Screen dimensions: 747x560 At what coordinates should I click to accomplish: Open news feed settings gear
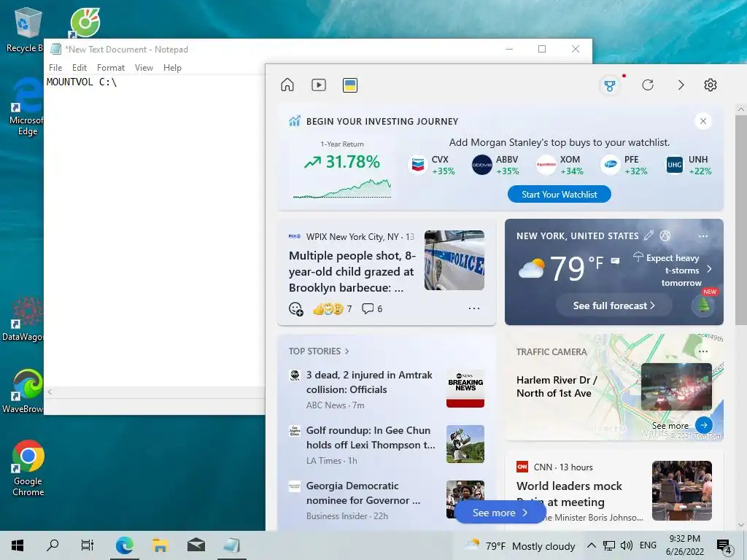tap(711, 85)
